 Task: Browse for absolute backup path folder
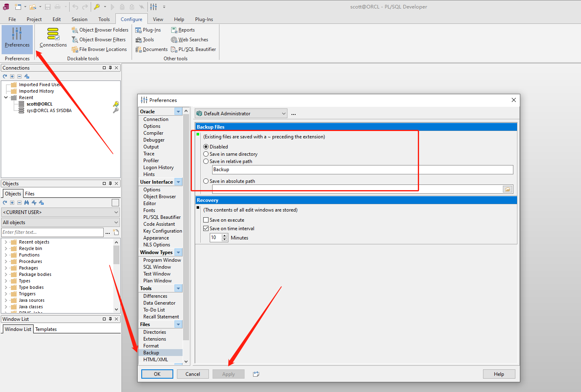(x=508, y=189)
